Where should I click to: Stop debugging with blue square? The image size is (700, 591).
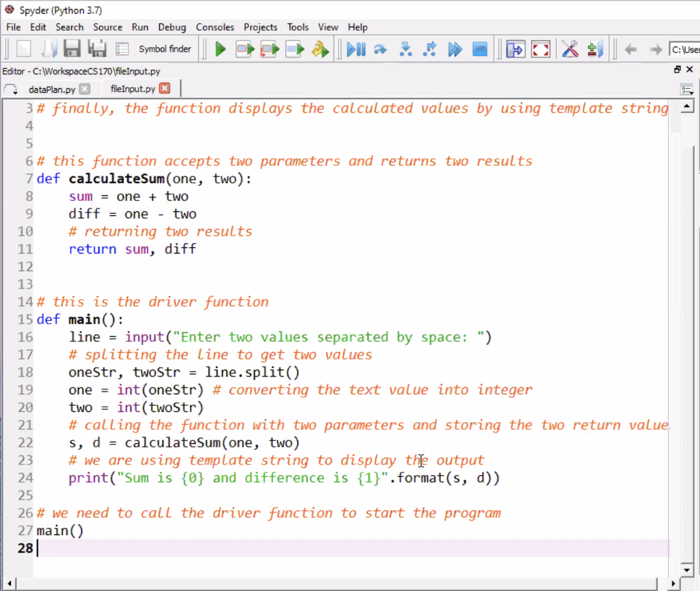(480, 49)
